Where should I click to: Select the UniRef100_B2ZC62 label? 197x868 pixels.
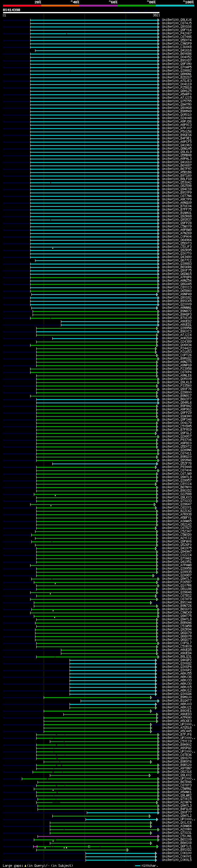[x=177, y=511]
